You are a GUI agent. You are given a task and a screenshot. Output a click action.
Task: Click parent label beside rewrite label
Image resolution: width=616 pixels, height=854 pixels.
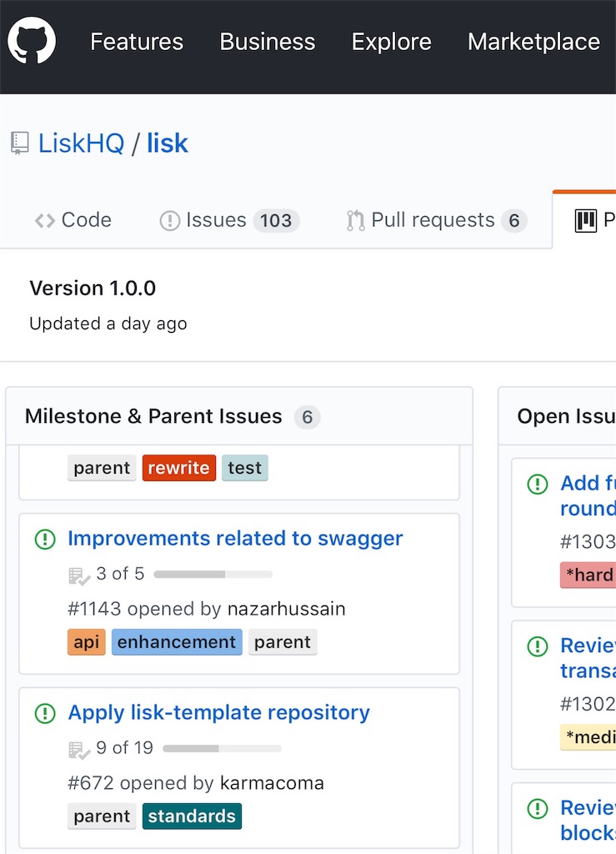[x=102, y=468]
